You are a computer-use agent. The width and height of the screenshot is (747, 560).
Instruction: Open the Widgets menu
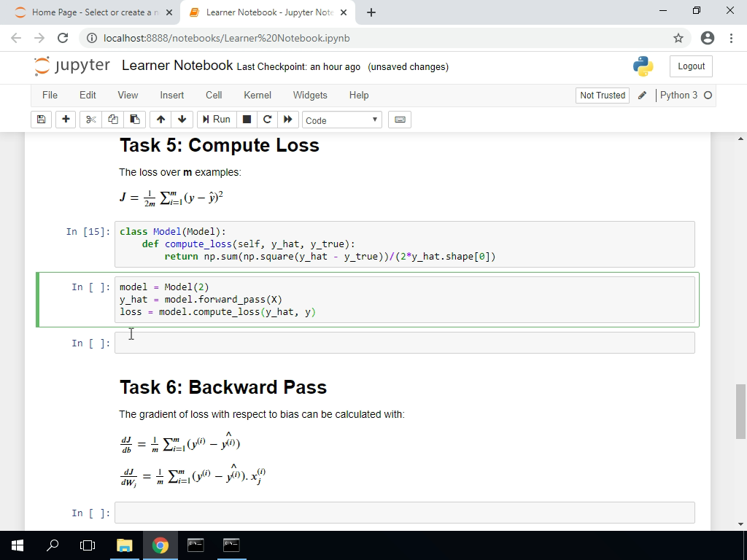(x=310, y=96)
